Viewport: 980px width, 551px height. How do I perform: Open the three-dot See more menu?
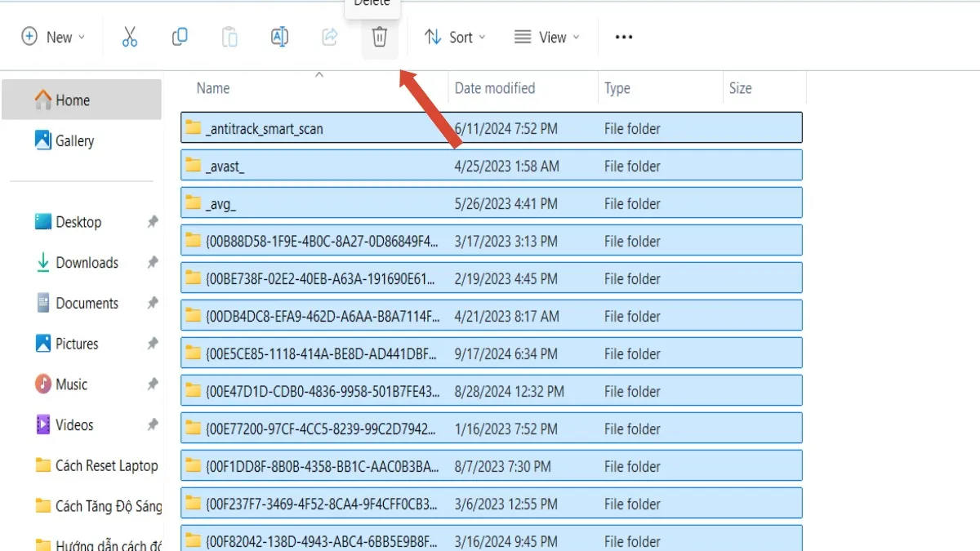coord(624,37)
